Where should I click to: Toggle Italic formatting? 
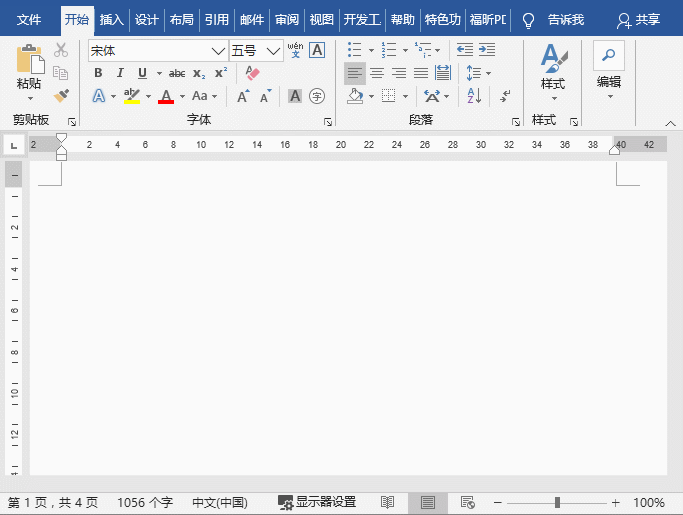[120, 73]
